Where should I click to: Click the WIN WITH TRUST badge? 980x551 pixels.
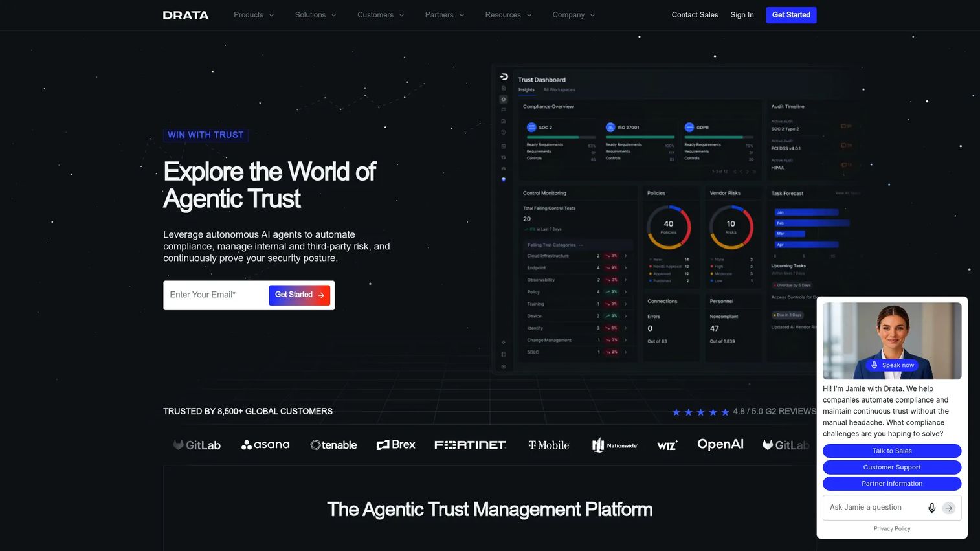206,135
